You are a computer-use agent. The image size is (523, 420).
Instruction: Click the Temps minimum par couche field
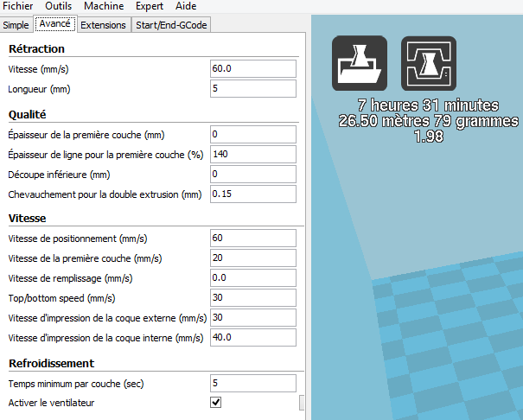click(253, 384)
